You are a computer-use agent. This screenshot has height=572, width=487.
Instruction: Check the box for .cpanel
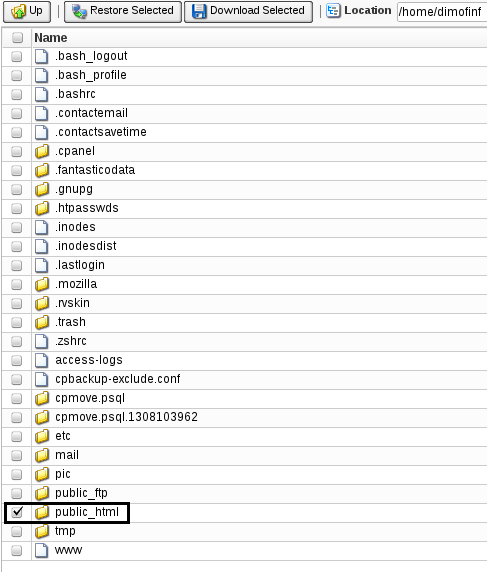pos(16,151)
